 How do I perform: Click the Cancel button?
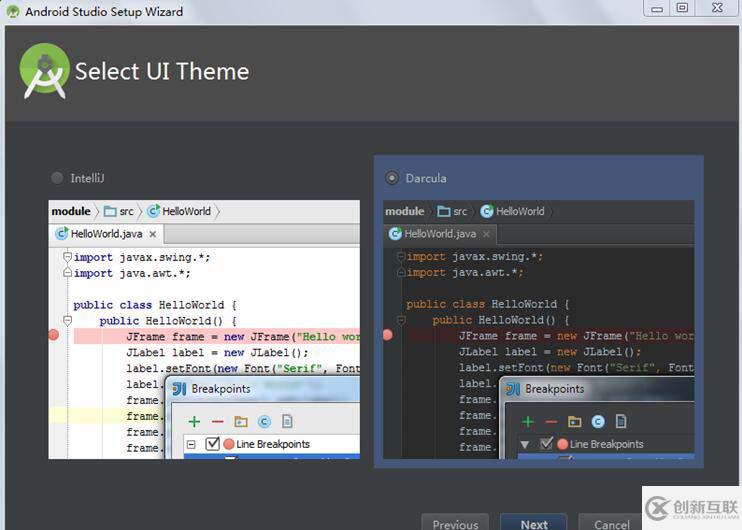(x=611, y=523)
